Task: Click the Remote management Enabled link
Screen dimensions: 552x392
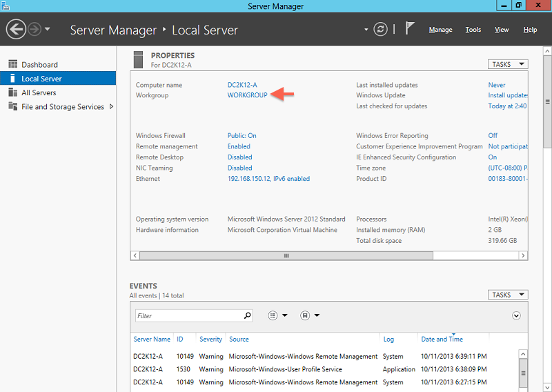Action: click(239, 146)
